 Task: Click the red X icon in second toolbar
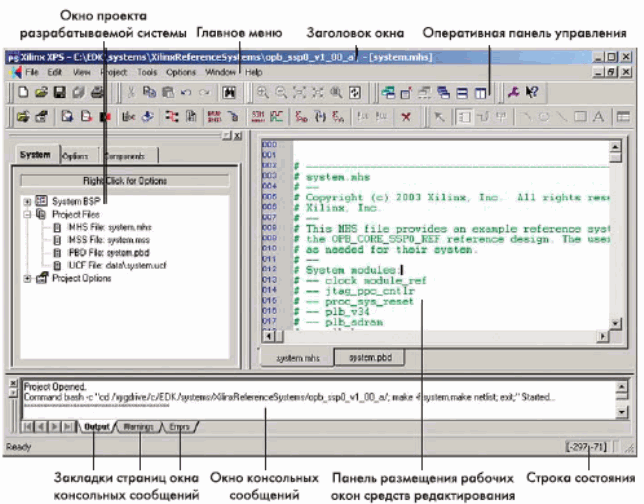405,117
